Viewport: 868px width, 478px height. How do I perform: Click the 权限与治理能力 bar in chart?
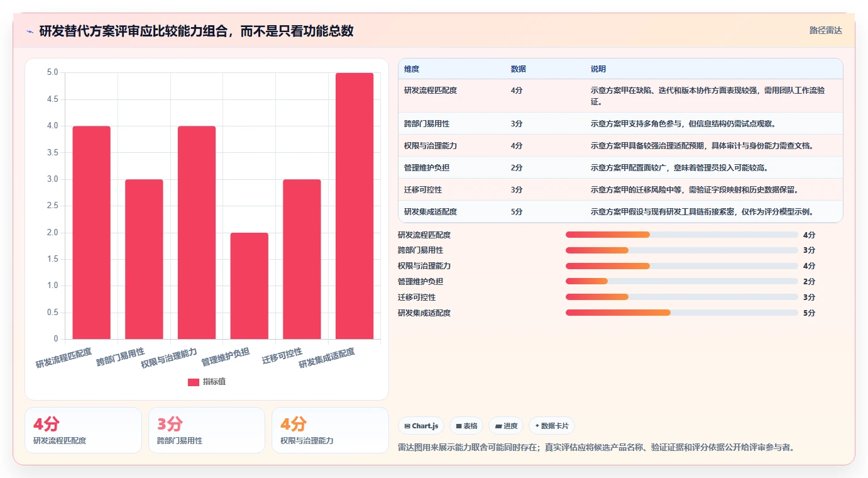[197, 233]
